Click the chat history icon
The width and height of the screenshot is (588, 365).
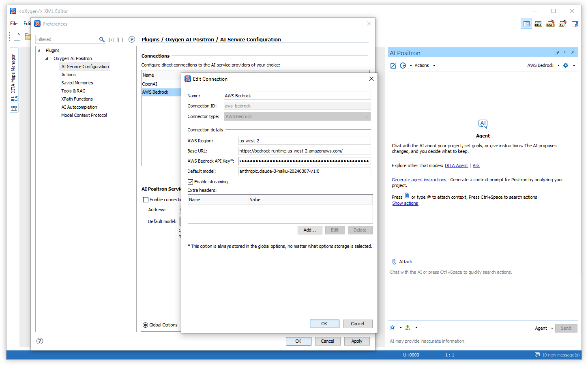(403, 65)
